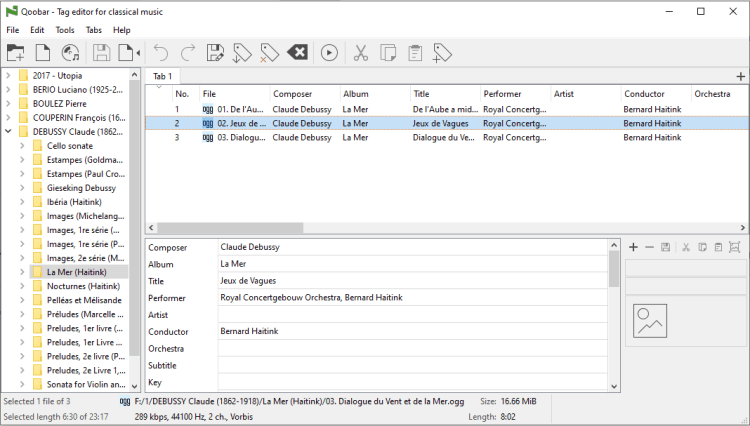
Task: Click the Add folder toolbar icon
Action: (15, 53)
